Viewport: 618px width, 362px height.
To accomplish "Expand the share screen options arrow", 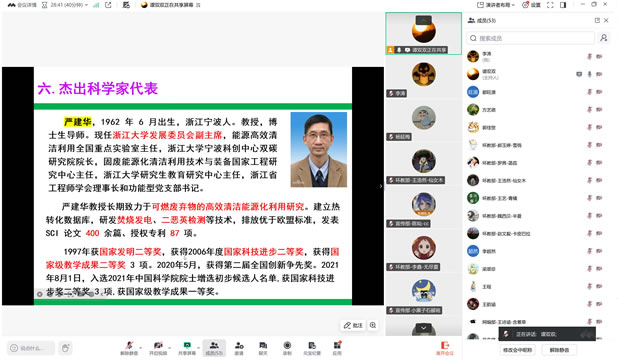I will coord(198,348).
